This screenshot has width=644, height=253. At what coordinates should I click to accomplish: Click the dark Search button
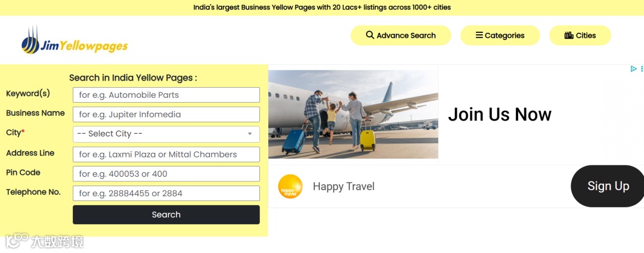[x=166, y=215]
